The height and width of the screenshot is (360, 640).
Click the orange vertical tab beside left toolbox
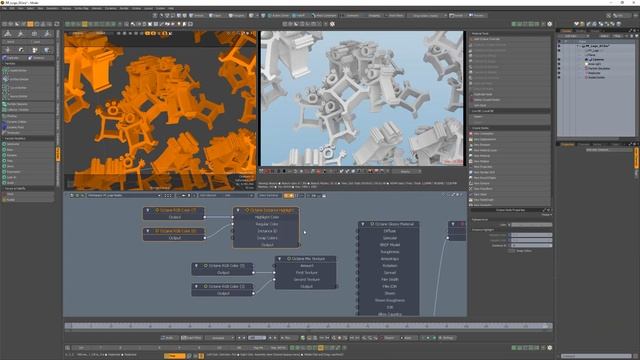coord(58,153)
